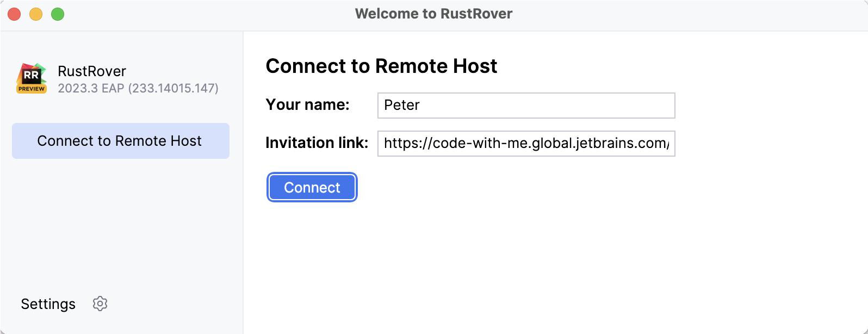Click the "Invitation link:" label
Image resolution: width=868 pixels, height=334 pixels.
click(x=317, y=143)
